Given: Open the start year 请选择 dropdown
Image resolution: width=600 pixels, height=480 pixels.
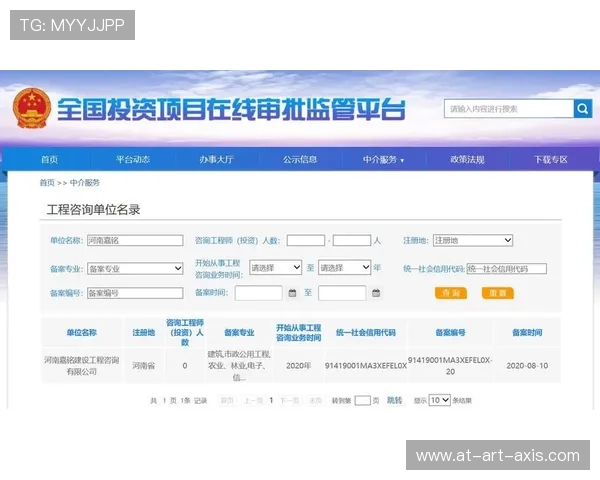Looking at the screenshot, I should pyautogui.click(x=276, y=268).
